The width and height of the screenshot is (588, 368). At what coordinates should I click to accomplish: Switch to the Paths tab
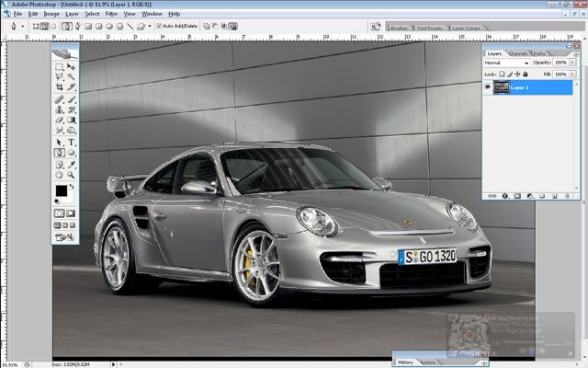coord(539,53)
